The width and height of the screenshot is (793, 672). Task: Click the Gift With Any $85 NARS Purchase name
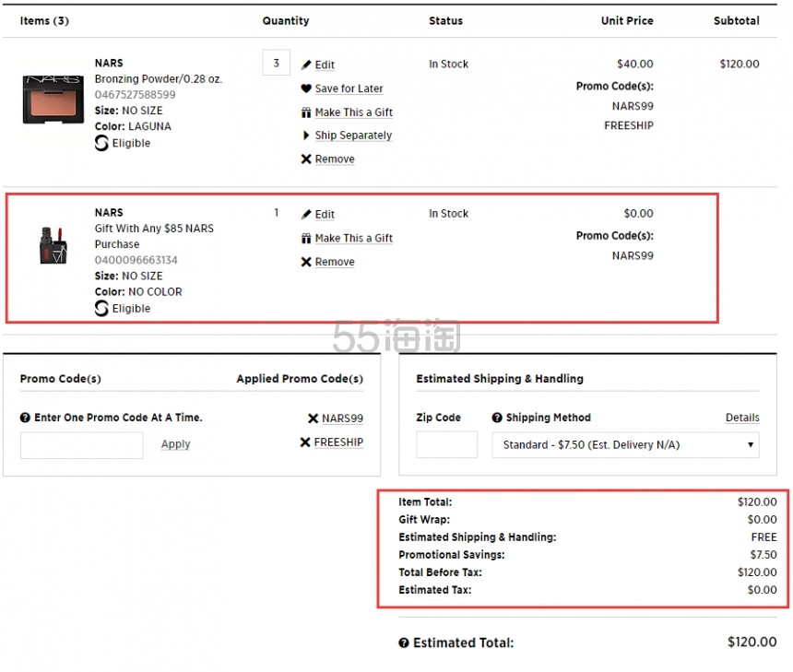point(154,236)
